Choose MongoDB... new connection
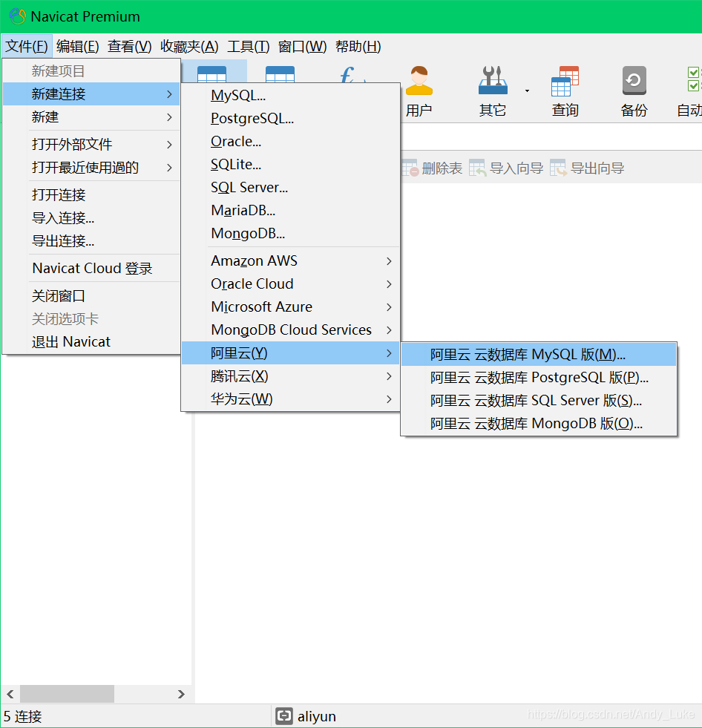 pos(291,234)
